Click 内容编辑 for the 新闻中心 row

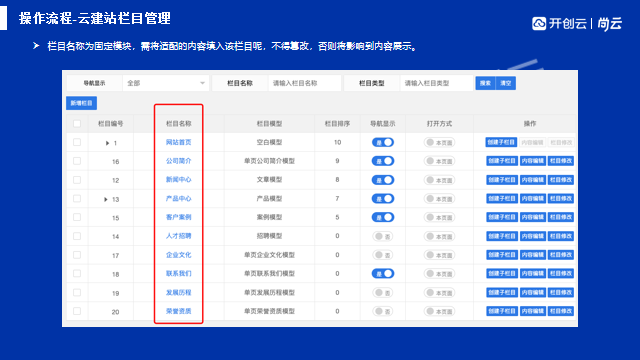pos(533,180)
